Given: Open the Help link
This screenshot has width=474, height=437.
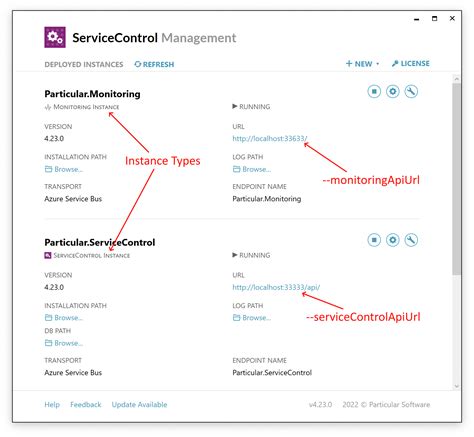Looking at the screenshot, I should click(52, 405).
